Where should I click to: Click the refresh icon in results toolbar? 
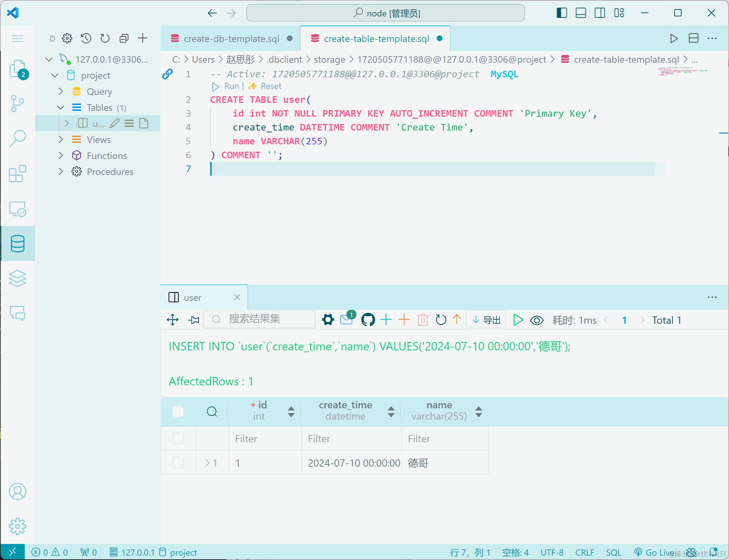[441, 320]
